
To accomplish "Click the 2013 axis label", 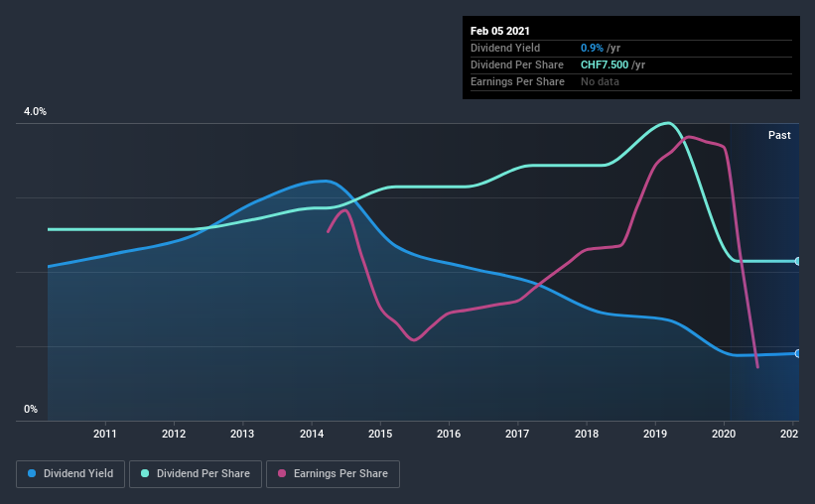I will (x=242, y=434).
